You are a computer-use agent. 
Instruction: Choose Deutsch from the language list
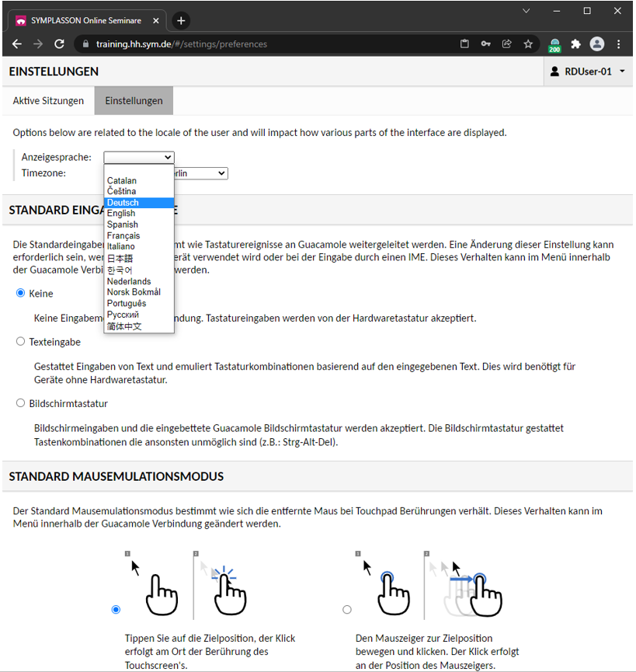139,202
